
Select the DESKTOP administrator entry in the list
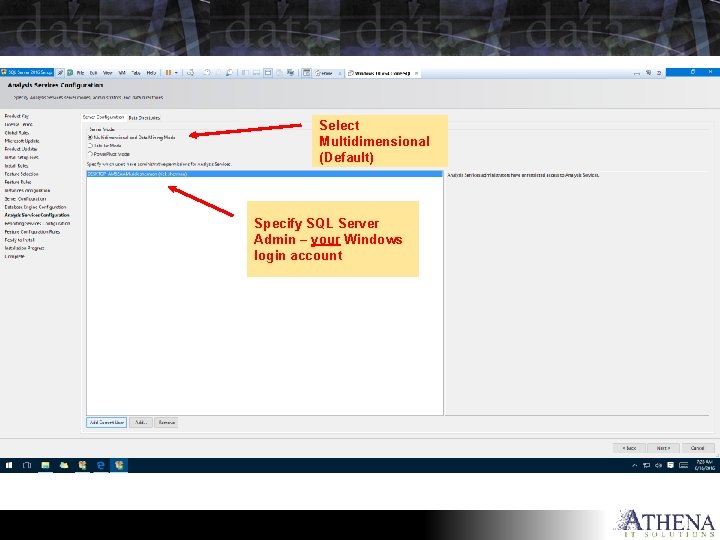tap(264, 174)
